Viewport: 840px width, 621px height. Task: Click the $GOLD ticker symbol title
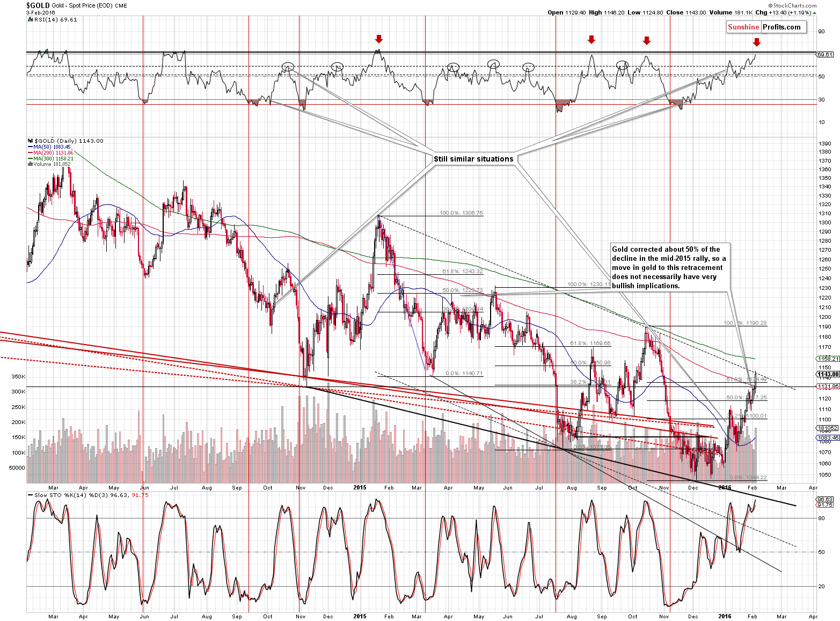pos(38,5)
